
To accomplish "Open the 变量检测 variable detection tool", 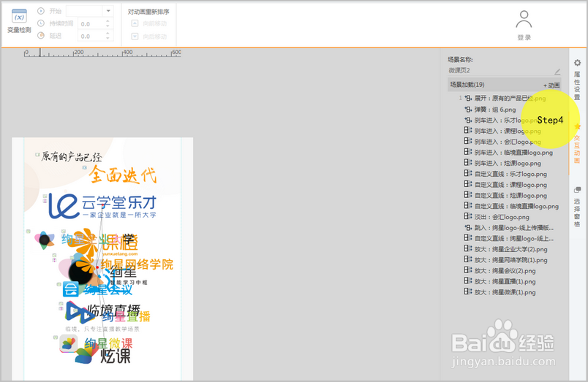I will click(19, 21).
